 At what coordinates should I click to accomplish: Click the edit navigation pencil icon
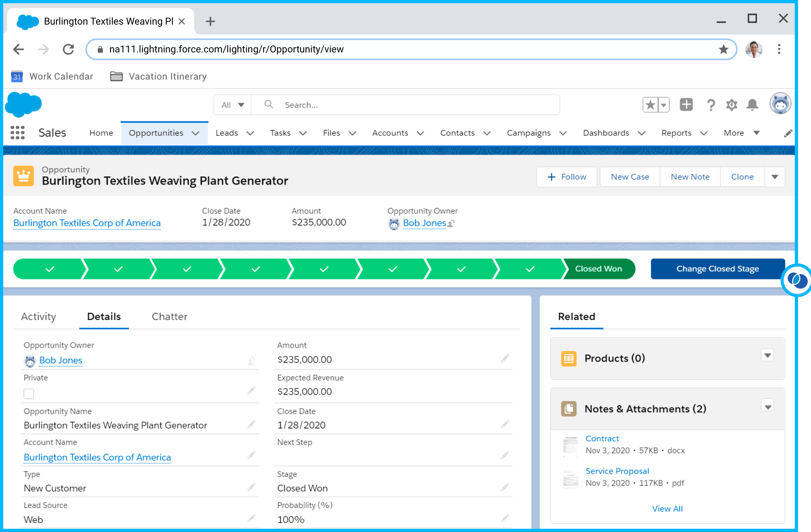(x=787, y=133)
